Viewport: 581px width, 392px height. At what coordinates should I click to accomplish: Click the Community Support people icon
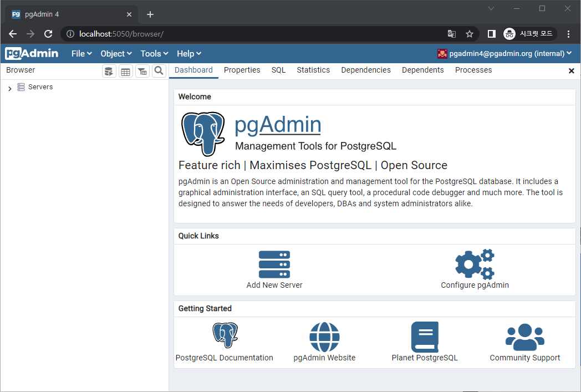[x=524, y=337]
